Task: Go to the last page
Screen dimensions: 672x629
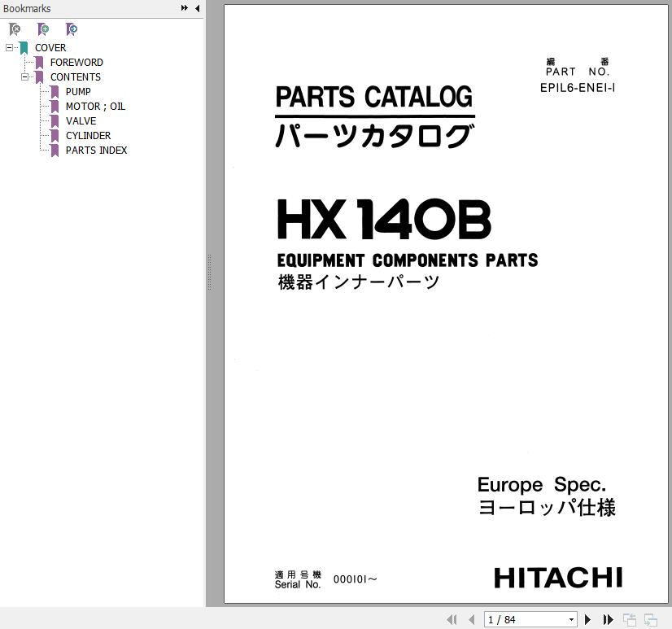Action: [x=609, y=619]
